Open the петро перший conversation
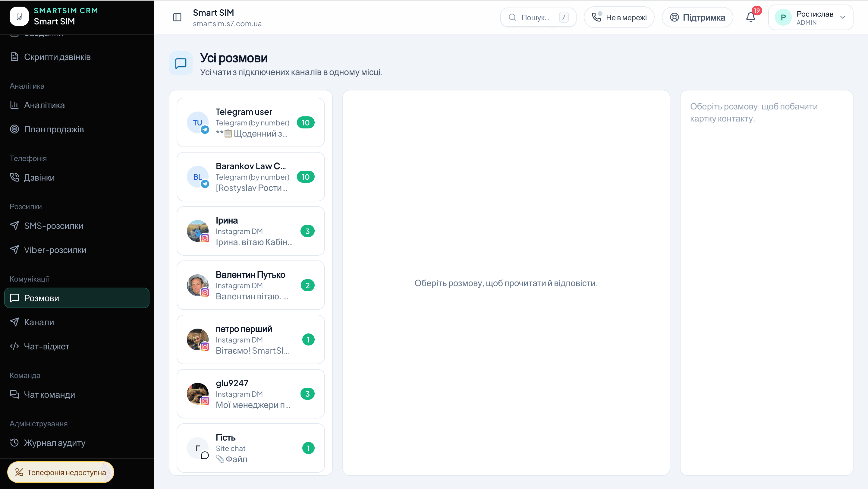This screenshot has height=489, width=868. click(251, 340)
